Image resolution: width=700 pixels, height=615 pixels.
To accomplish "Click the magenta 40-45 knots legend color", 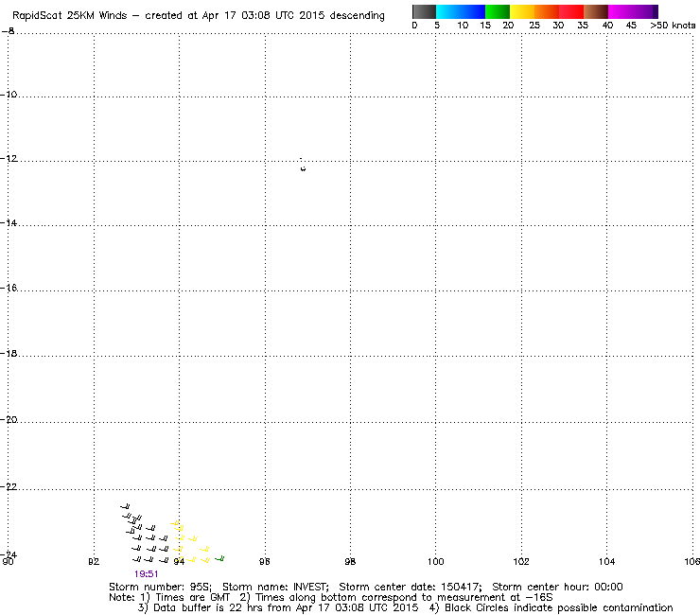I will [x=621, y=11].
